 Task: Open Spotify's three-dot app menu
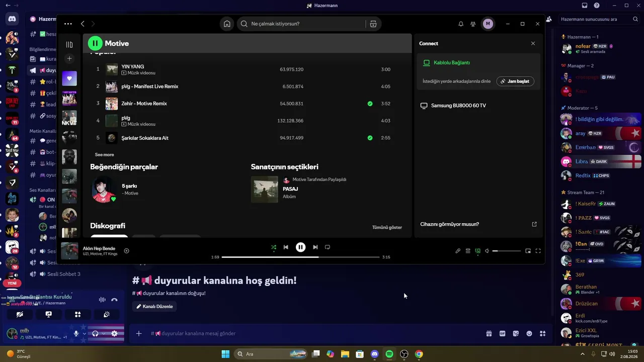tap(68, 24)
